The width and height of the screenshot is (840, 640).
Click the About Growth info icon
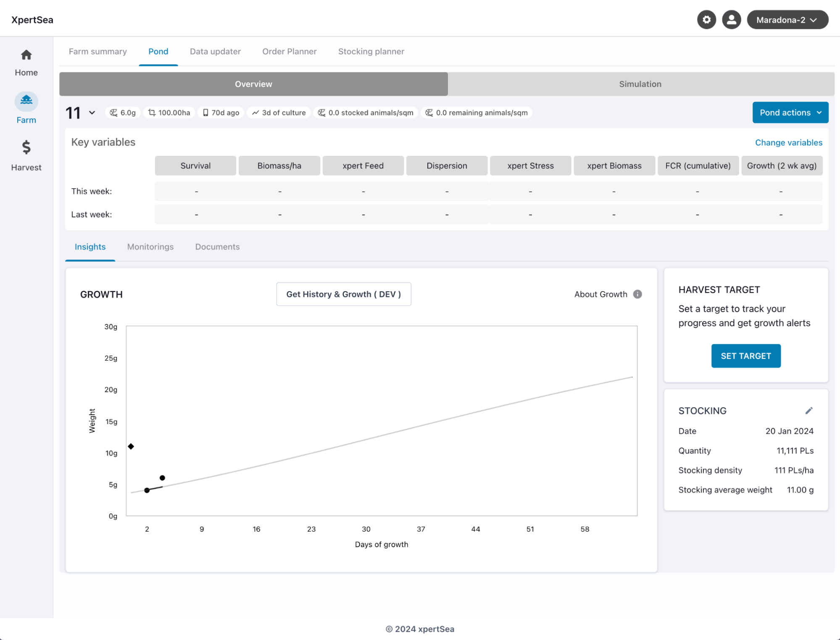(637, 294)
